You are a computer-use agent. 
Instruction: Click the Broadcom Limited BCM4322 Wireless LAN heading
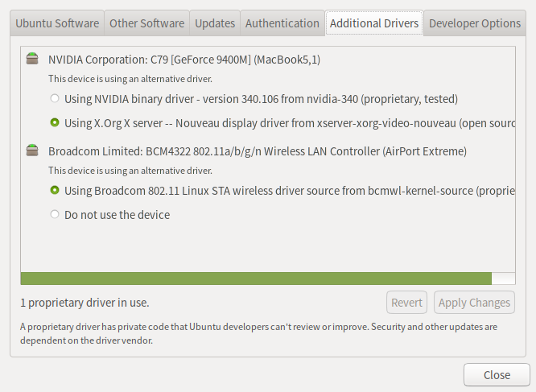[258, 151]
